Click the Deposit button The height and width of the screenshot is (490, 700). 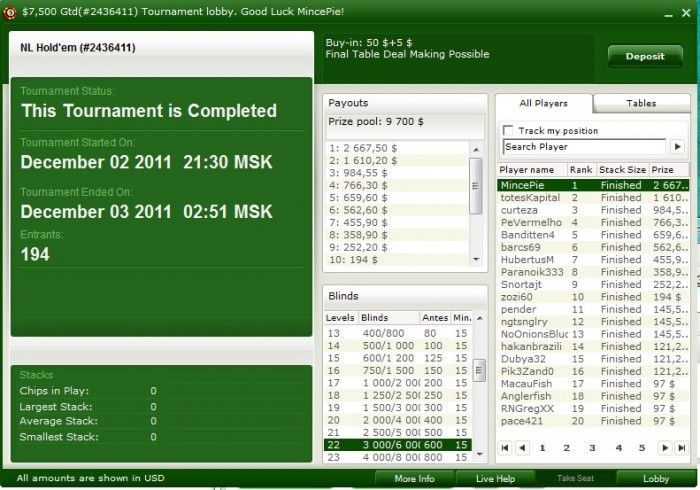[x=645, y=56]
